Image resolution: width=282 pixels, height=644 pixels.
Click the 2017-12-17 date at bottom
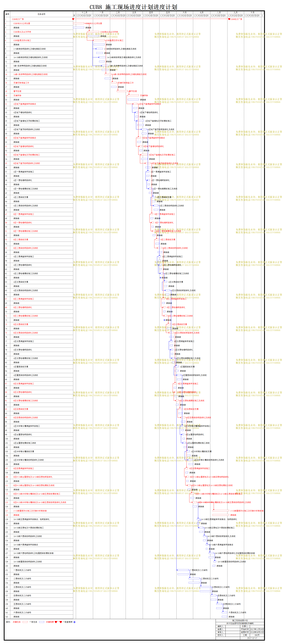252,638
